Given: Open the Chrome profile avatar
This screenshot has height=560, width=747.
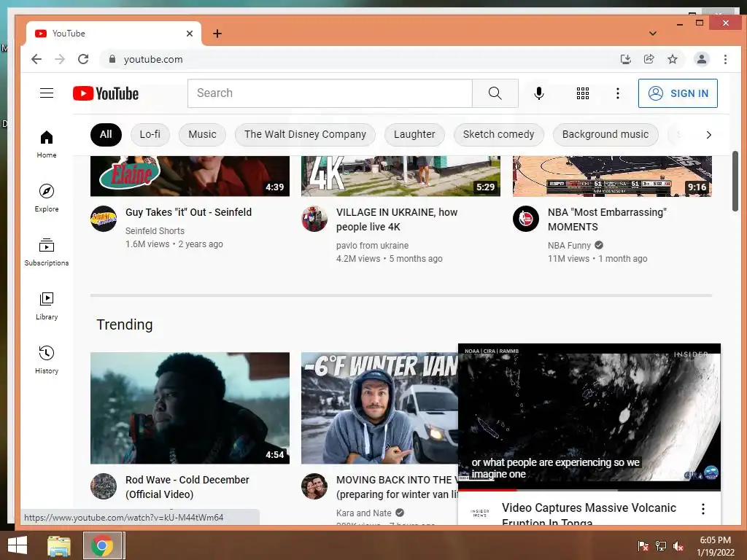Looking at the screenshot, I should click(x=701, y=59).
